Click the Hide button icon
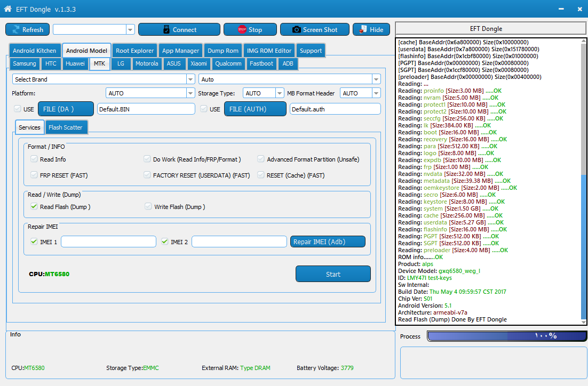Screen dimensions: 588x386 coord(363,29)
